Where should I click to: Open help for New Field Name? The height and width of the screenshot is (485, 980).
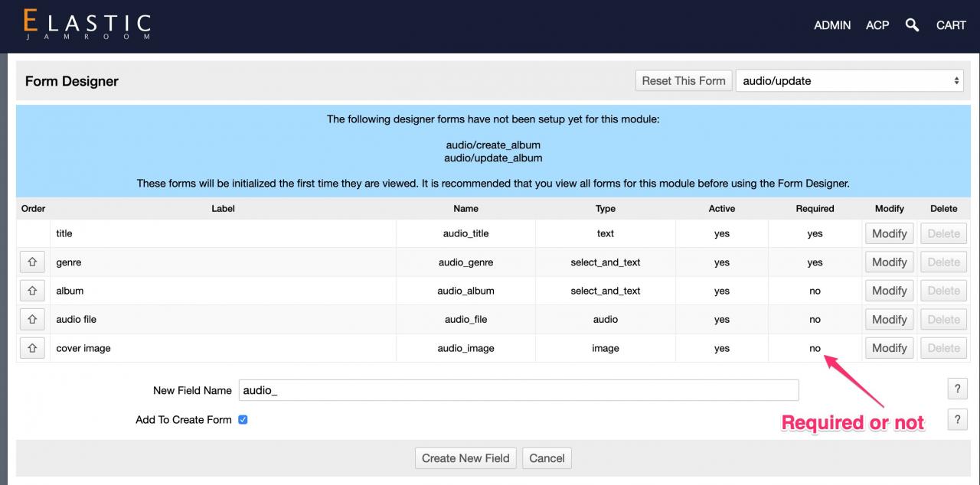tap(957, 389)
